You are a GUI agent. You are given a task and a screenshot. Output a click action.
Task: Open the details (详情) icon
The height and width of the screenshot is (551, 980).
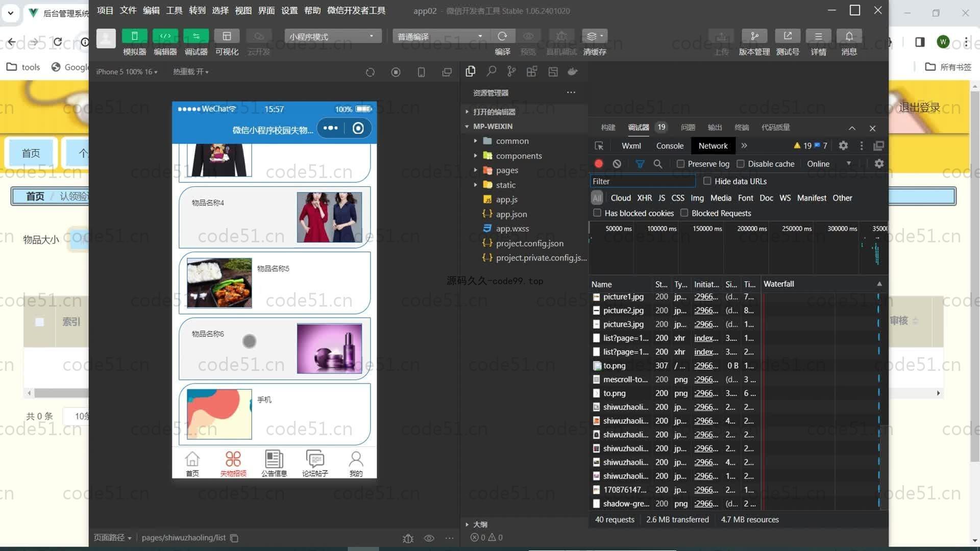pyautogui.click(x=818, y=36)
